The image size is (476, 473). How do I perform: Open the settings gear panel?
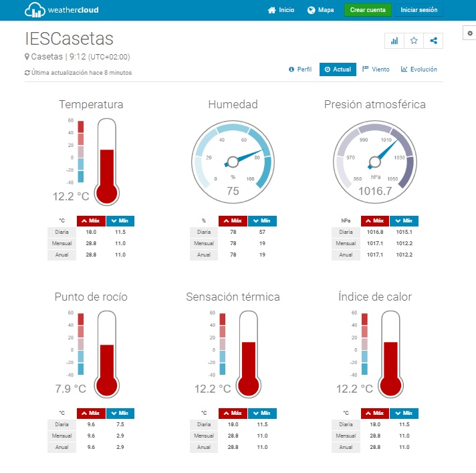pos(469,33)
